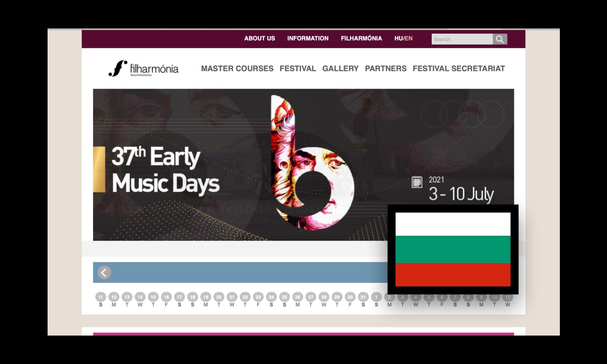The width and height of the screenshot is (607, 364).
Task: Go to MASTER COURSES section
Action: [x=237, y=69]
